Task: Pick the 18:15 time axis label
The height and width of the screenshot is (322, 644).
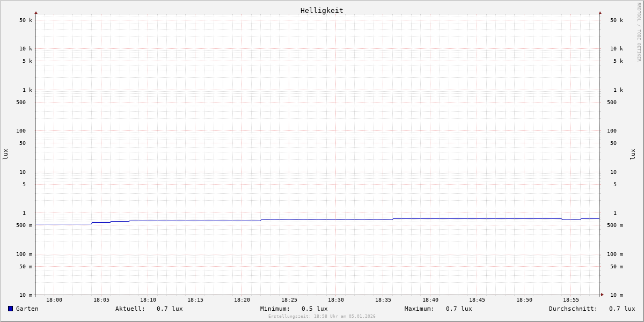Action: tap(195, 300)
